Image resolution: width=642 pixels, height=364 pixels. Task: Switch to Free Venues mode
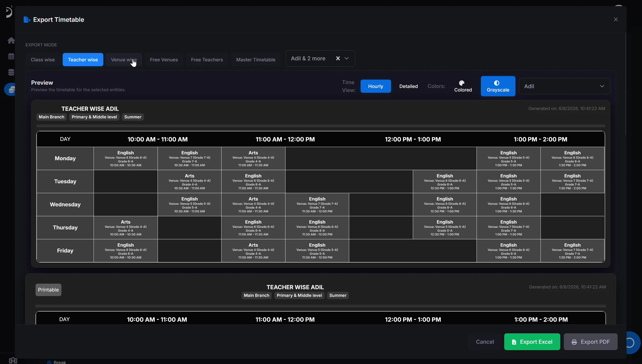(164, 60)
